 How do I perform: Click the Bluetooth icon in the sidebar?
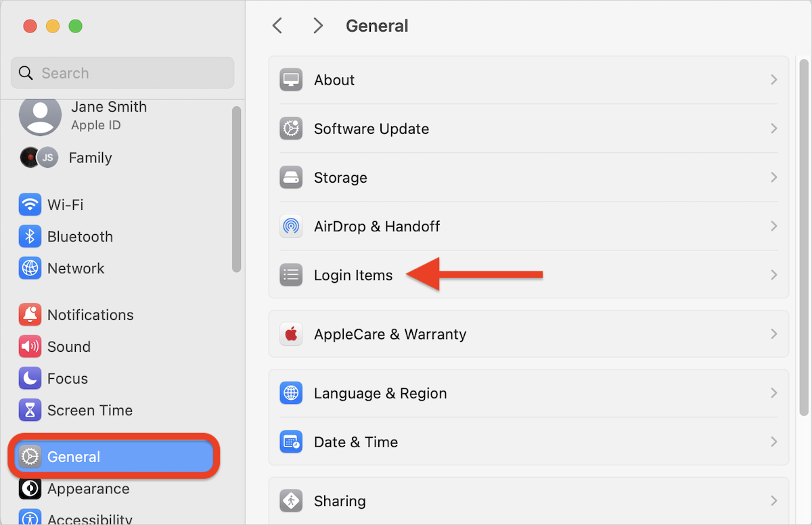[x=30, y=237]
